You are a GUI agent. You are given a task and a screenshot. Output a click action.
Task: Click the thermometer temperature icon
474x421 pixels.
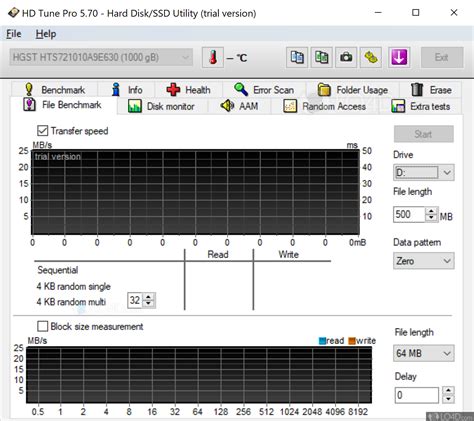pos(213,57)
